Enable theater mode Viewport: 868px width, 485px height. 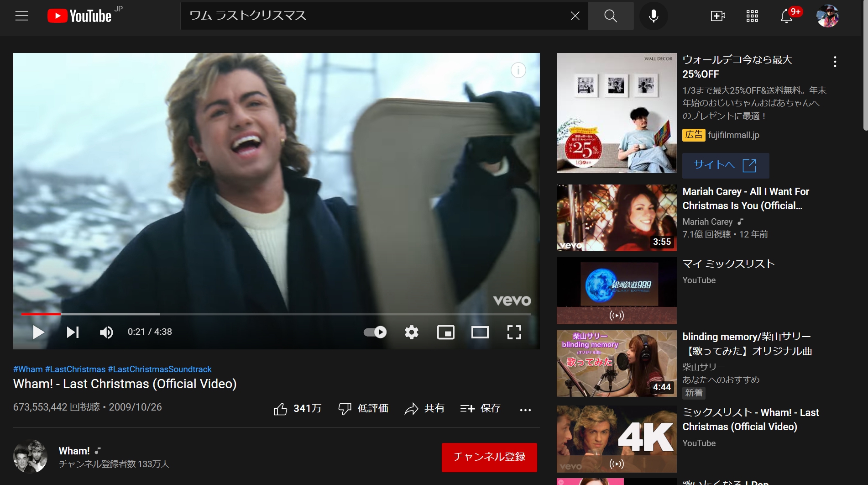tap(480, 332)
